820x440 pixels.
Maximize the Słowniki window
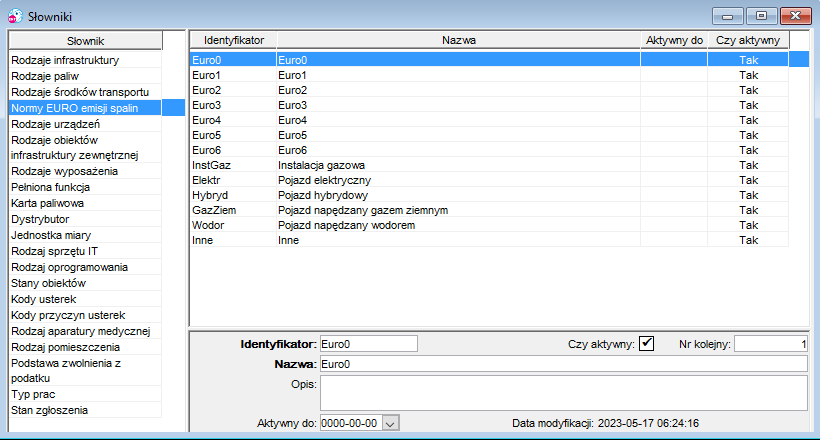tap(761, 16)
